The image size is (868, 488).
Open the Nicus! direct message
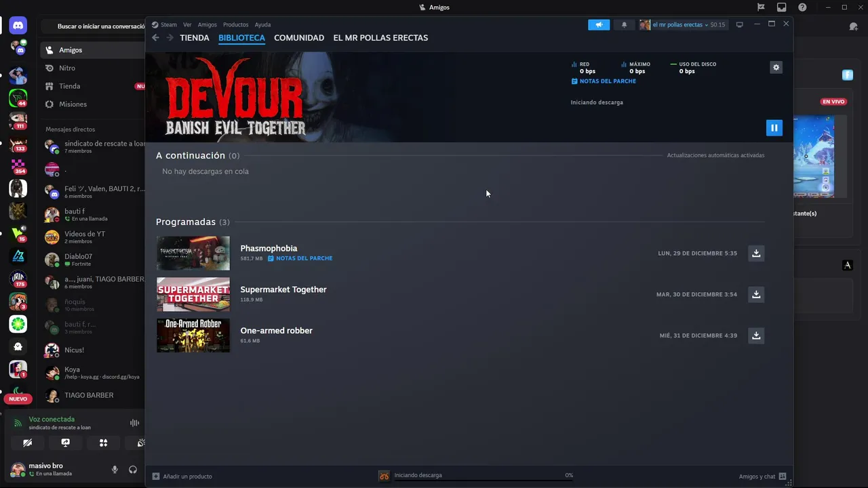coord(94,350)
